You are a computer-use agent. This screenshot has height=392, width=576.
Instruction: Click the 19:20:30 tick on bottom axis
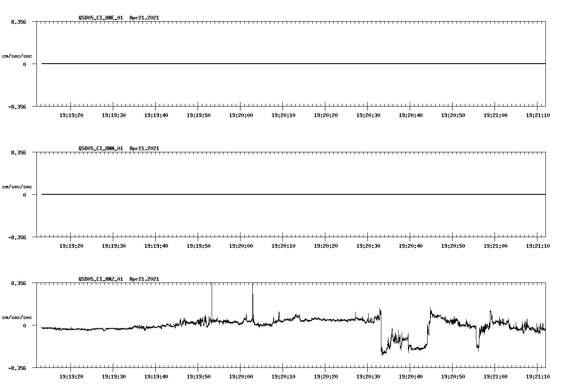pos(367,375)
